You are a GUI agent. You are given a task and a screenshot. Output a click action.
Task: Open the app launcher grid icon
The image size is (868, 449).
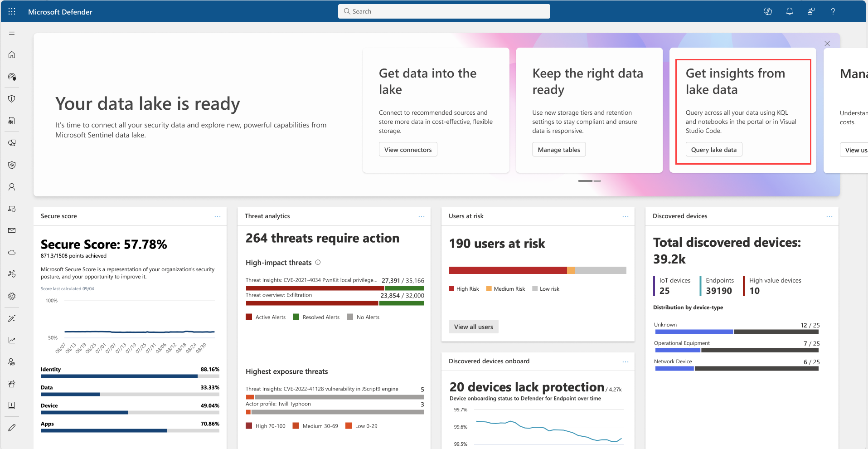click(x=12, y=11)
